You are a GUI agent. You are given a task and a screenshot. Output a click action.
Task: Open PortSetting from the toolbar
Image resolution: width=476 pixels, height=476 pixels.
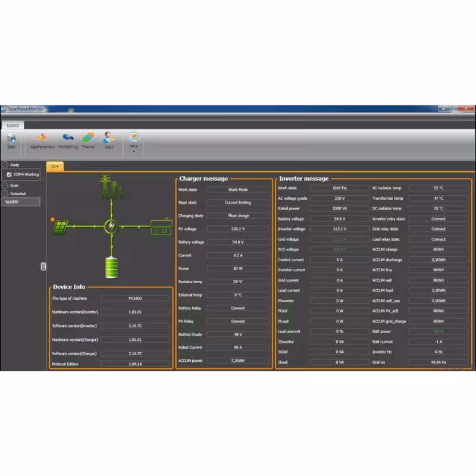pos(68,138)
